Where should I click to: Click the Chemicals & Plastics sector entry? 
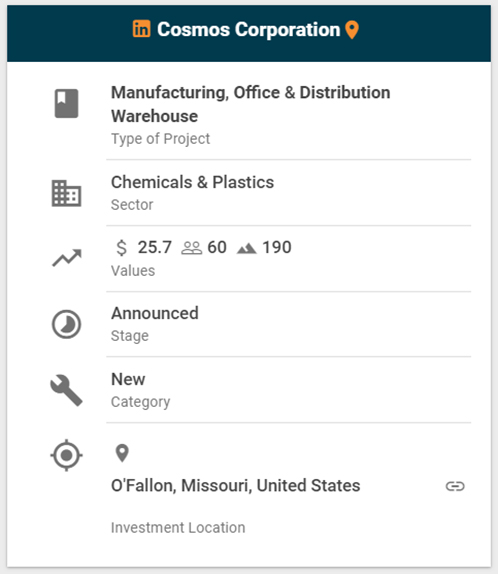tap(192, 182)
